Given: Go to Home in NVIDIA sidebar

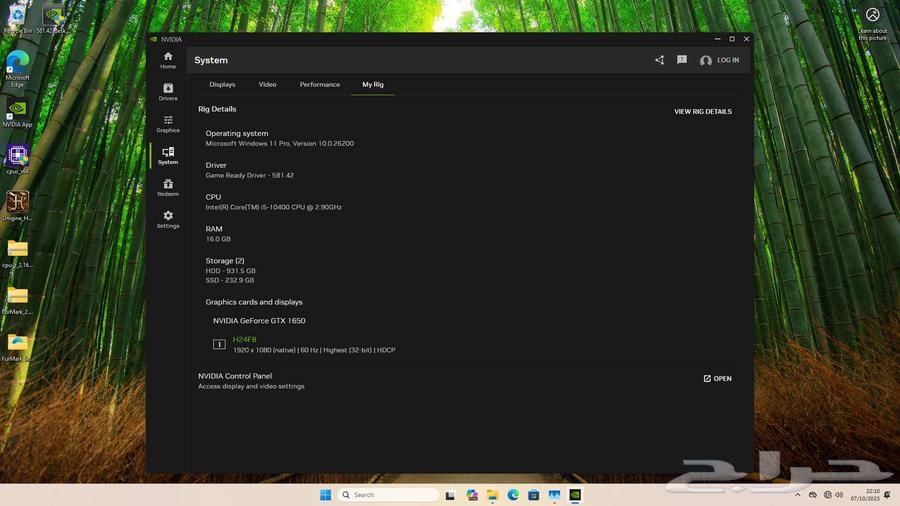Looking at the screenshot, I should coord(168,60).
